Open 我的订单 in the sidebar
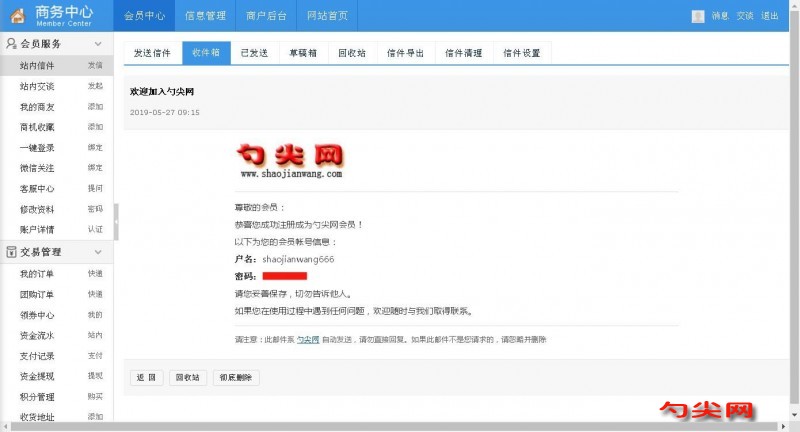Screen dimensions: 800x432 click(x=37, y=274)
